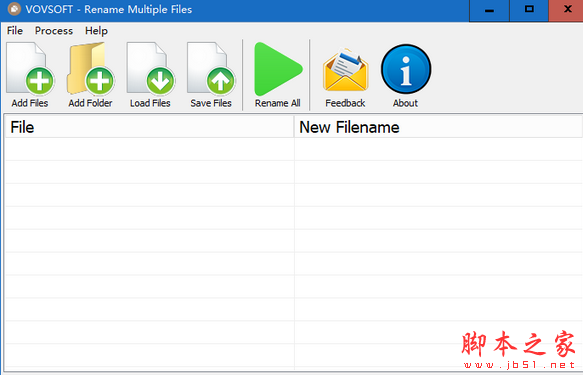Sort by the File column header
Image resolution: width=583 pixels, height=375 pixels.
[x=149, y=127]
